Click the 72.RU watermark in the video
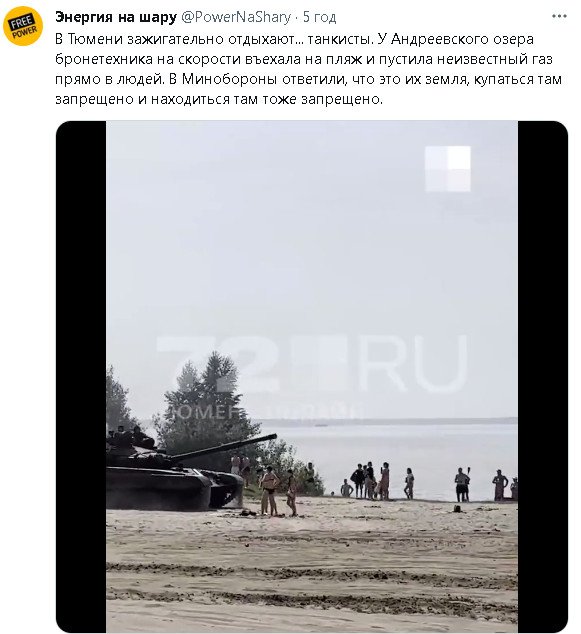This screenshot has width=581, height=634. (311, 365)
